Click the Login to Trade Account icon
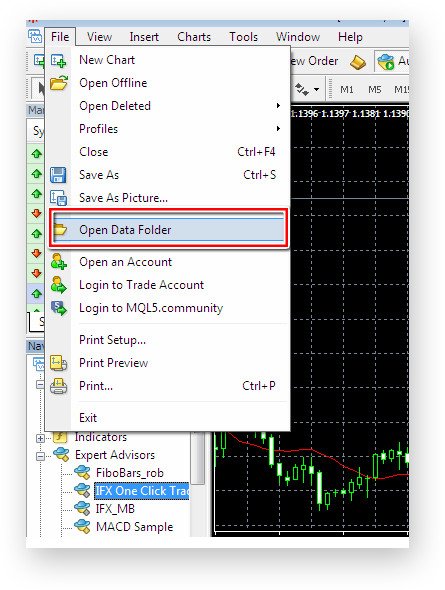 (59, 285)
